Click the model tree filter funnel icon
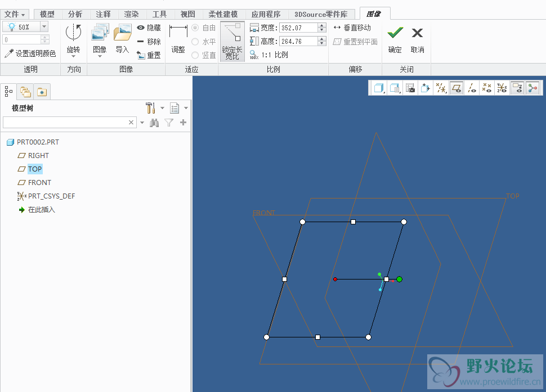The image size is (546, 392). [169, 123]
